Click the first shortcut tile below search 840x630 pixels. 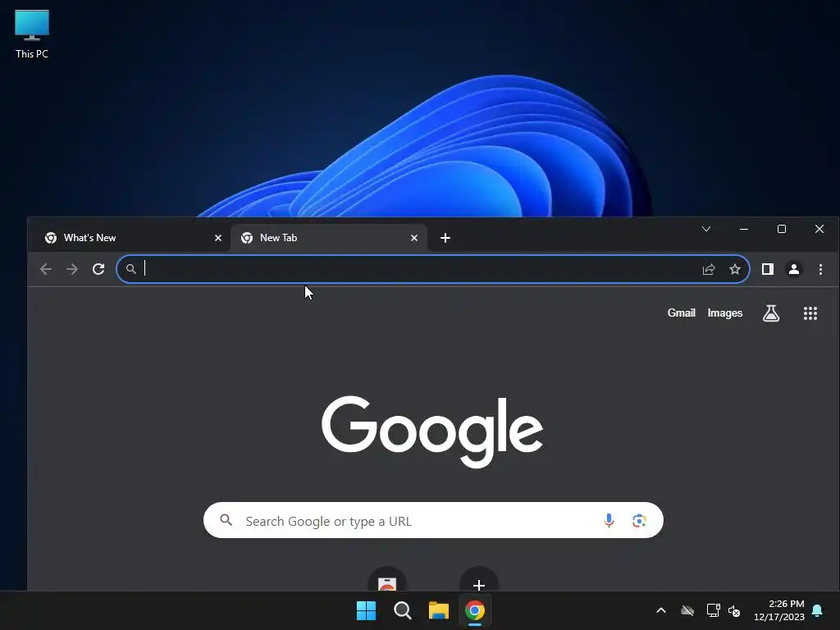387,580
